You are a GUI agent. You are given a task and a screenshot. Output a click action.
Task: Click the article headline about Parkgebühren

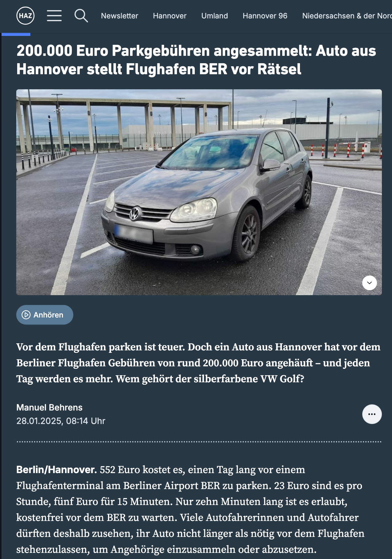click(196, 60)
